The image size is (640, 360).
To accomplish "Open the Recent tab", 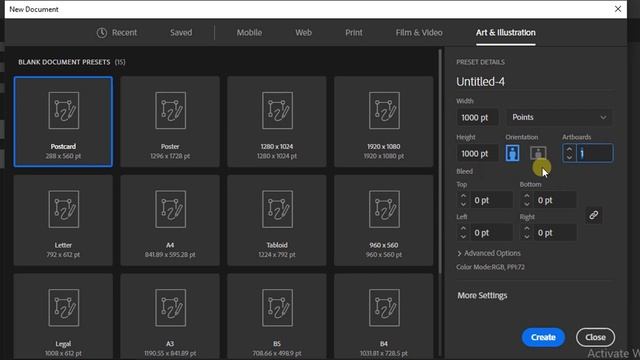I will coord(117,33).
